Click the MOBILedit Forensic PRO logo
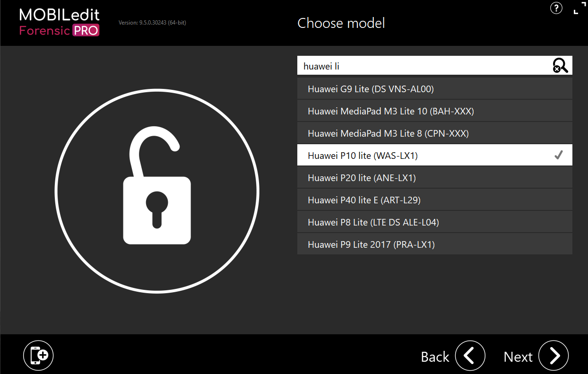This screenshot has width=588, height=374. point(60,22)
